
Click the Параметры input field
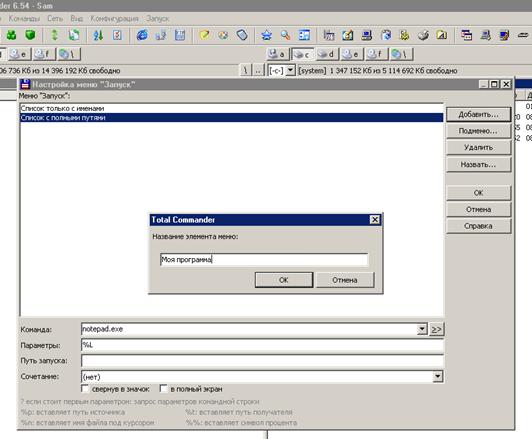[262, 345]
